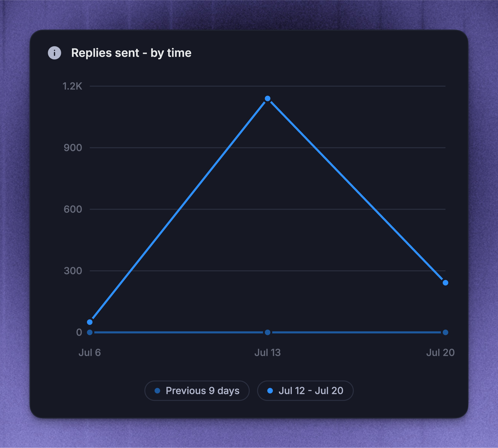Viewport: 498px width, 448px height.
Task: Click the "300" y-axis label
Action: (x=73, y=271)
